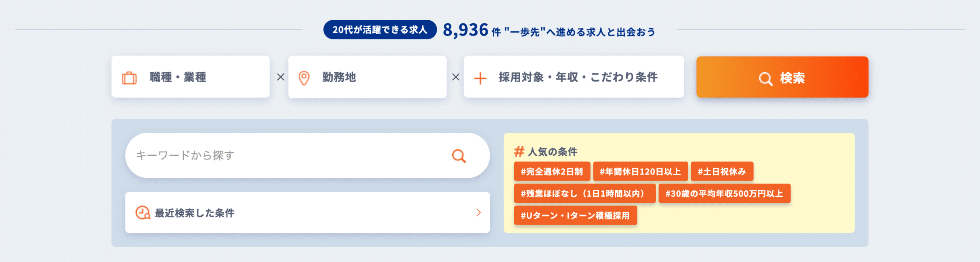
Task: Select the #完全週休2日制 tag
Action: (552, 171)
